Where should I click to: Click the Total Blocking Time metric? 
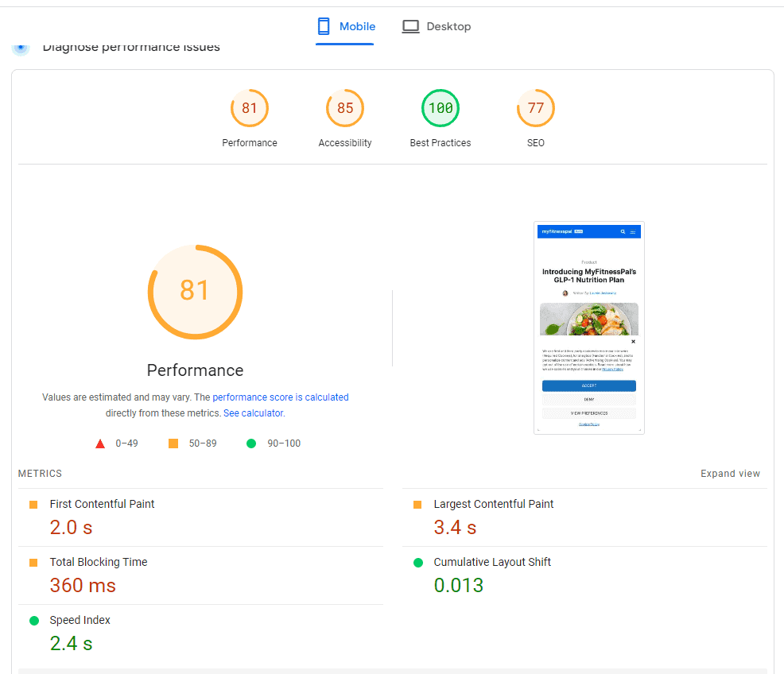98,563
